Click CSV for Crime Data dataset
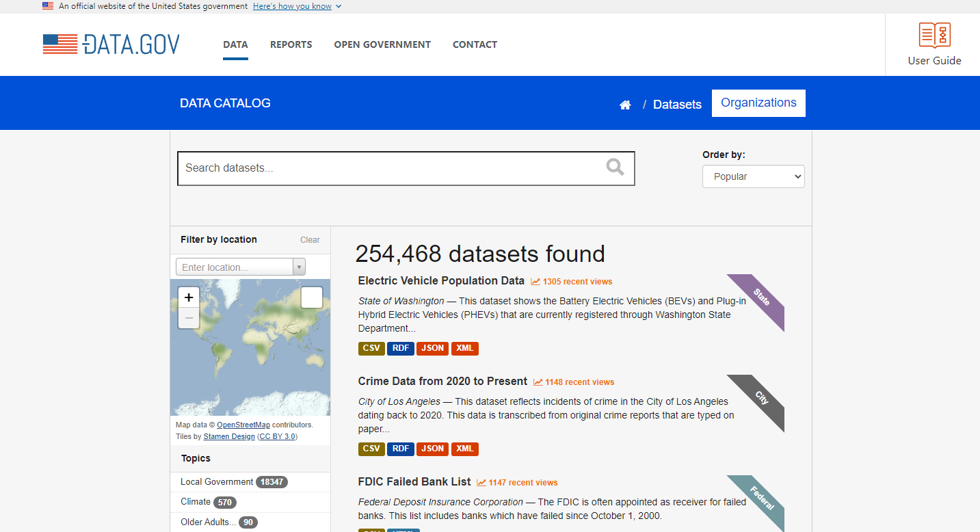 pos(371,449)
